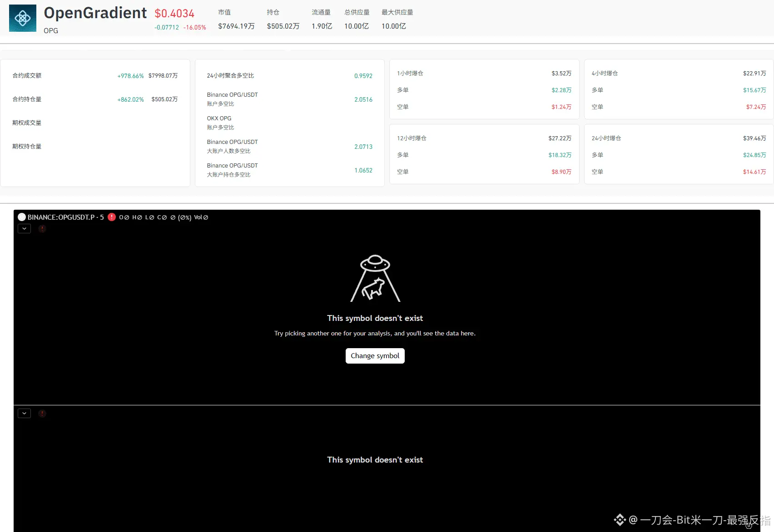Click the dim warning icon in the upper chart pane

[42, 229]
